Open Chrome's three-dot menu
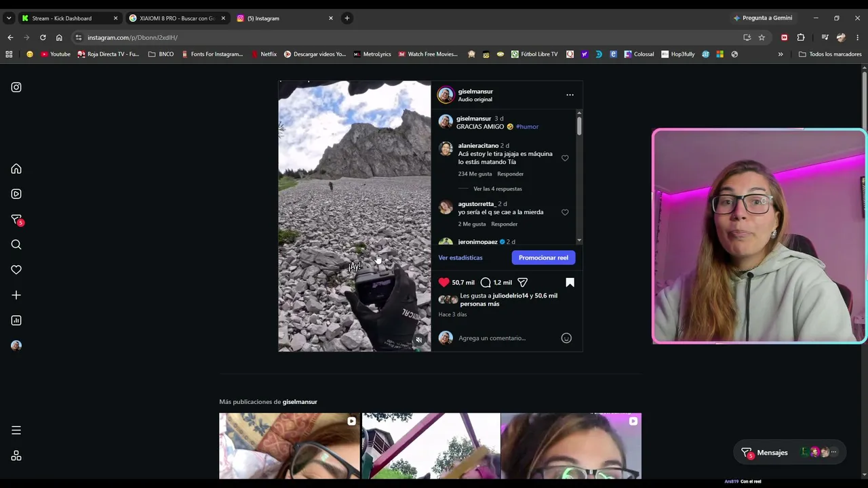Viewport: 868px width, 488px height. tap(858, 37)
